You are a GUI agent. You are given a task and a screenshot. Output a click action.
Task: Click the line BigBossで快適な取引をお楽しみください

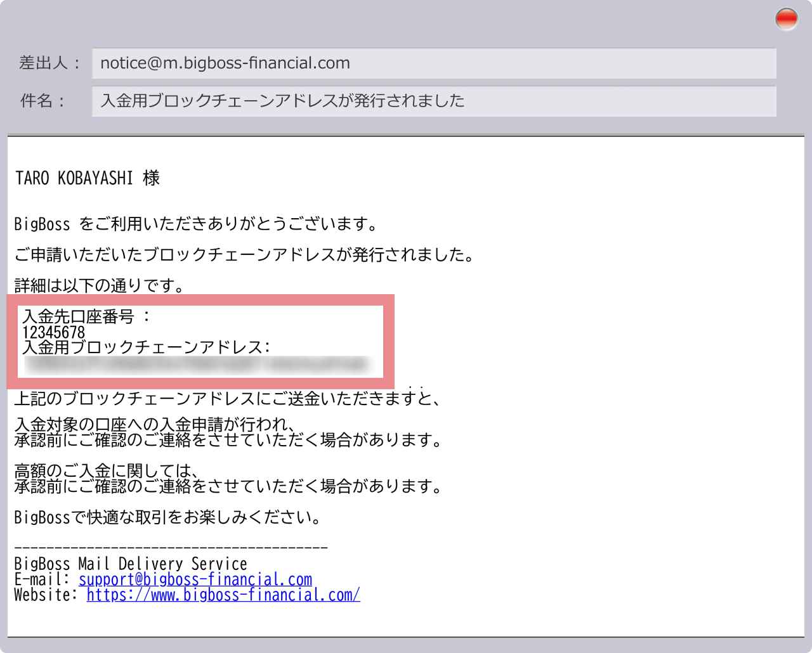coord(169,517)
